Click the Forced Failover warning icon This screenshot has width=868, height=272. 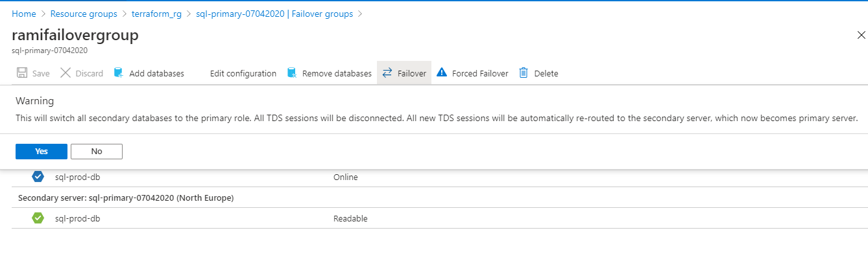pyautogui.click(x=442, y=73)
